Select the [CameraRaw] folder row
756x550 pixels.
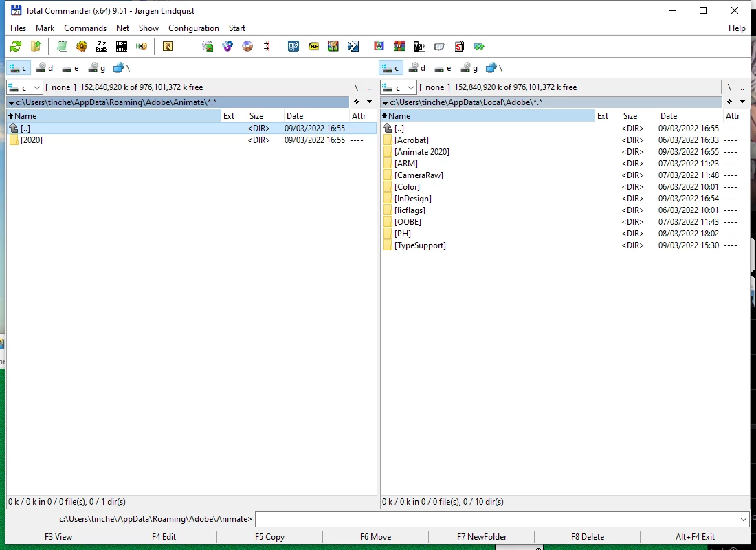pos(565,175)
